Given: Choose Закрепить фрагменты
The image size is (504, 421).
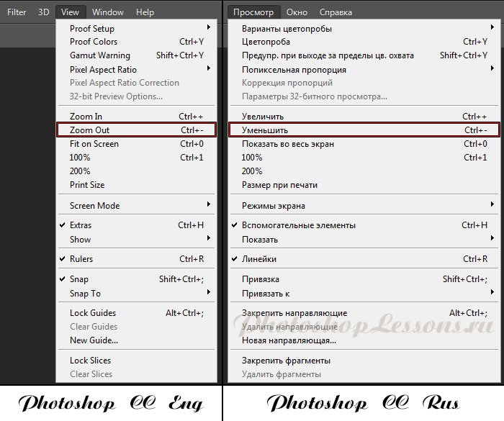Looking at the screenshot, I should click(x=364, y=361).
